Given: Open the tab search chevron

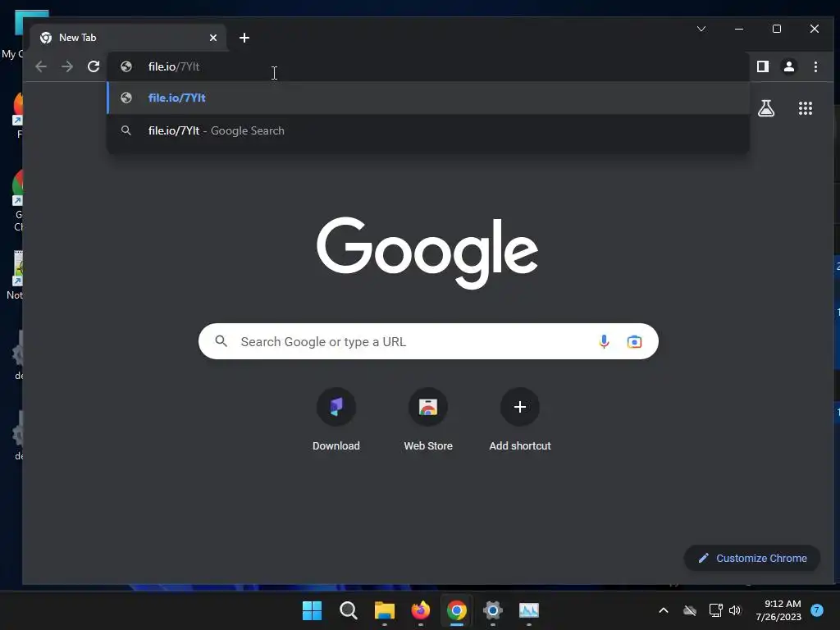Looking at the screenshot, I should coord(701,29).
